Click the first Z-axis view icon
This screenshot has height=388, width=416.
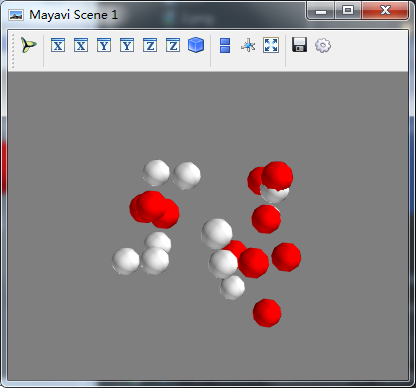(150, 45)
